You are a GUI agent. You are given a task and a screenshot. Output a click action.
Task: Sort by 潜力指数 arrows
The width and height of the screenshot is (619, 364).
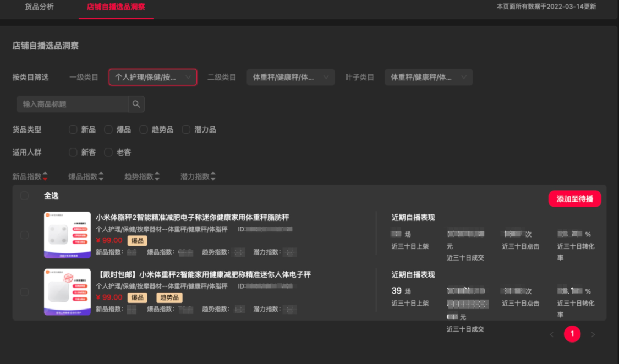213,177
